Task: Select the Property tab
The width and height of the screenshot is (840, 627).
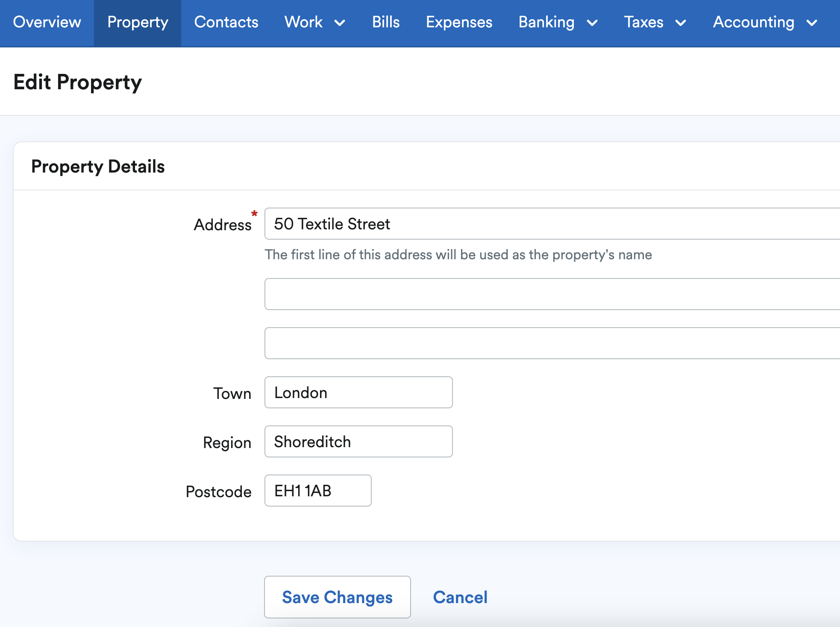Action: tap(138, 22)
